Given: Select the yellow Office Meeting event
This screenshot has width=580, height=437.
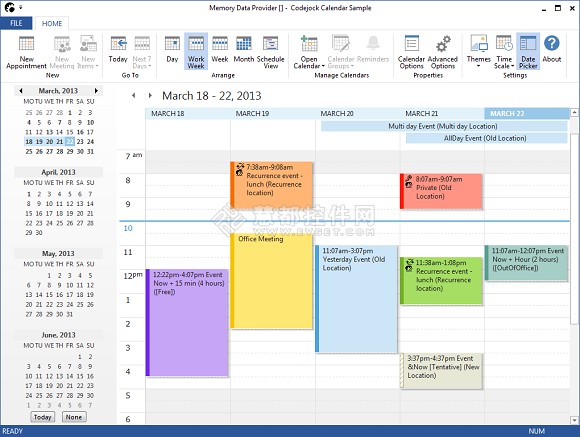Looking at the screenshot, I should [272, 281].
